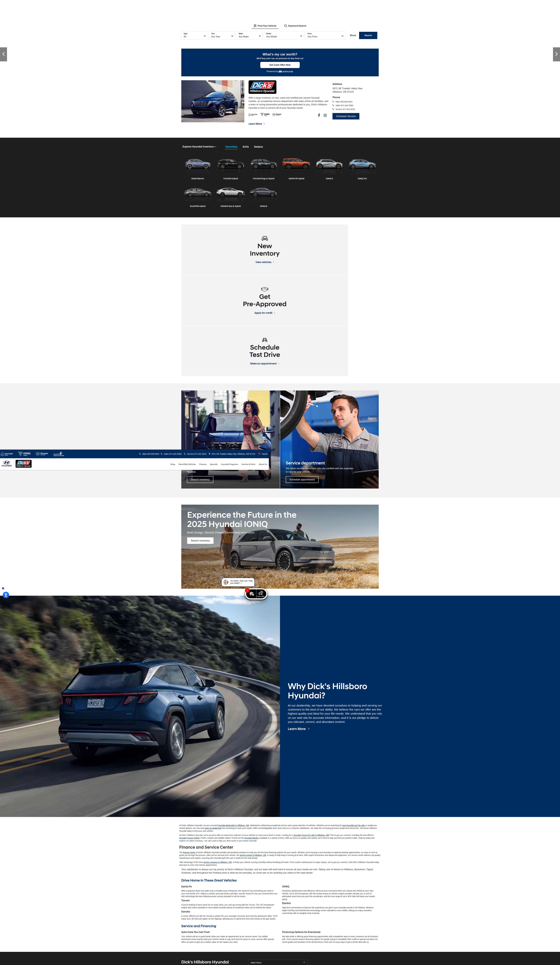Switch to the Keyword Search tab
This screenshot has height=965, width=560.
pos(295,26)
